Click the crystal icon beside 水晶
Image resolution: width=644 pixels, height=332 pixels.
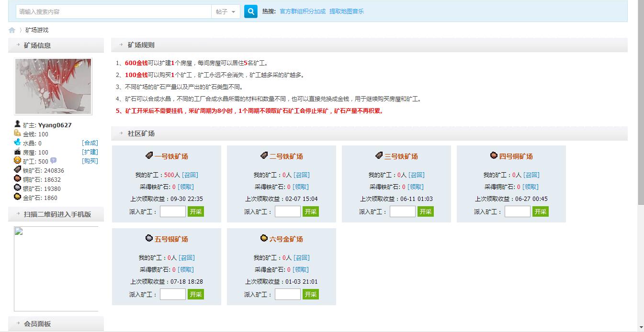pos(17,143)
